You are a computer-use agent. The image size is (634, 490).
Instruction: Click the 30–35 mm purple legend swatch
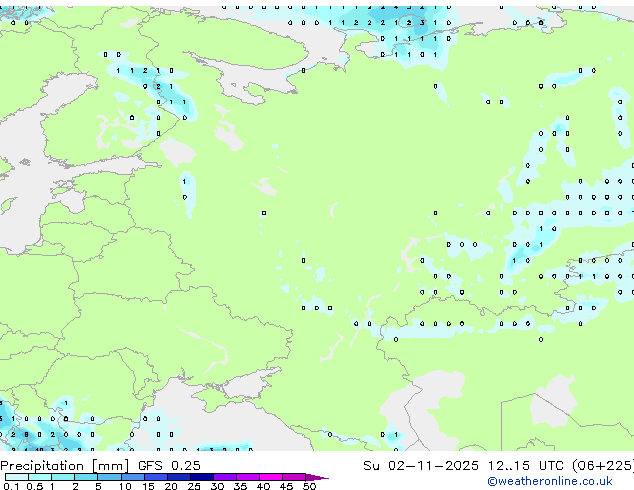click(x=224, y=477)
